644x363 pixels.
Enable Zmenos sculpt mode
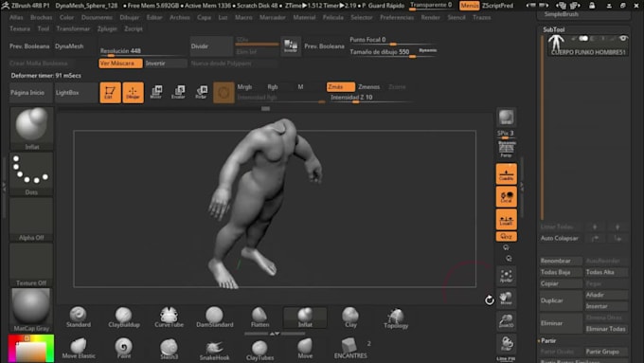tap(368, 87)
